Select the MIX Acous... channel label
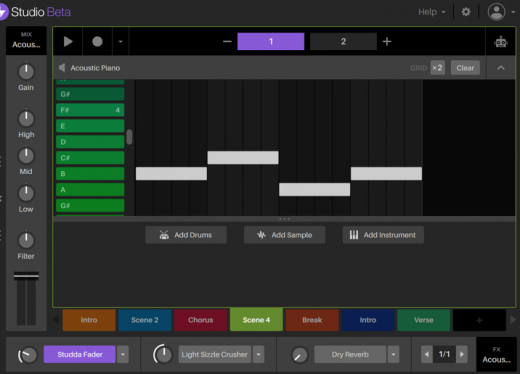Image resolution: width=520 pixels, height=374 pixels. (x=26, y=41)
